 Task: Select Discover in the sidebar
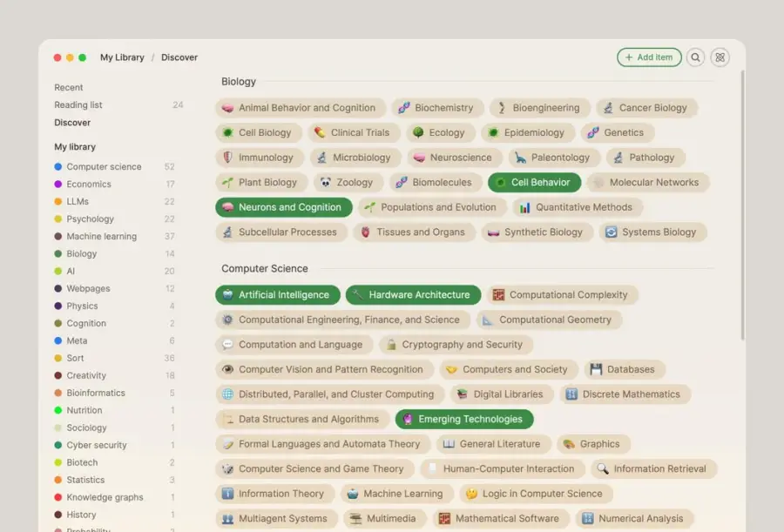click(x=72, y=123)
